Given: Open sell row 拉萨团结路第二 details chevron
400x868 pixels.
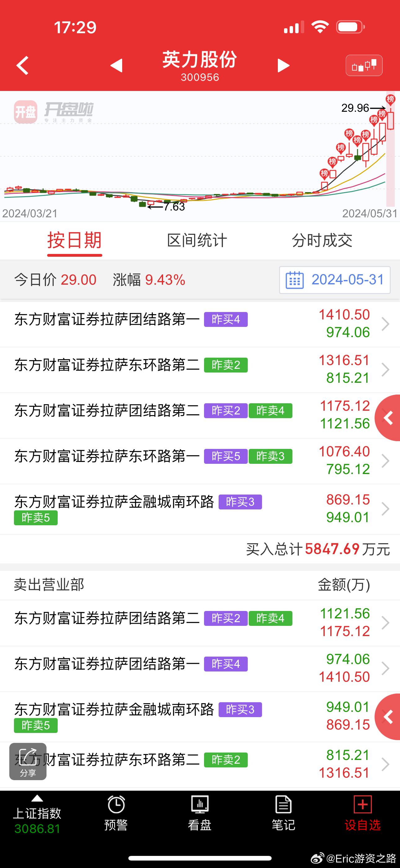Looking at the screenshot, I should point(385,623).
